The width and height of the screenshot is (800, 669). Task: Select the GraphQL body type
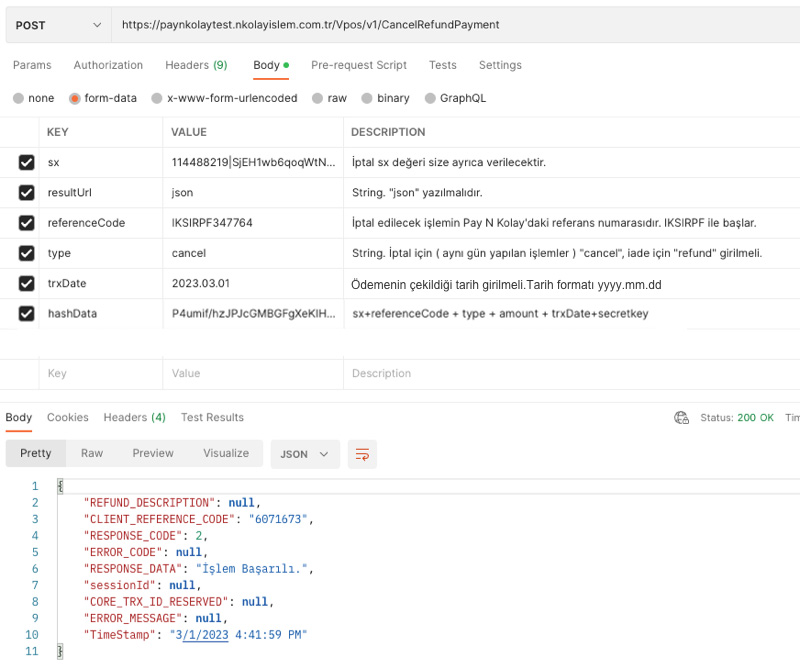(x=430, y=98)
